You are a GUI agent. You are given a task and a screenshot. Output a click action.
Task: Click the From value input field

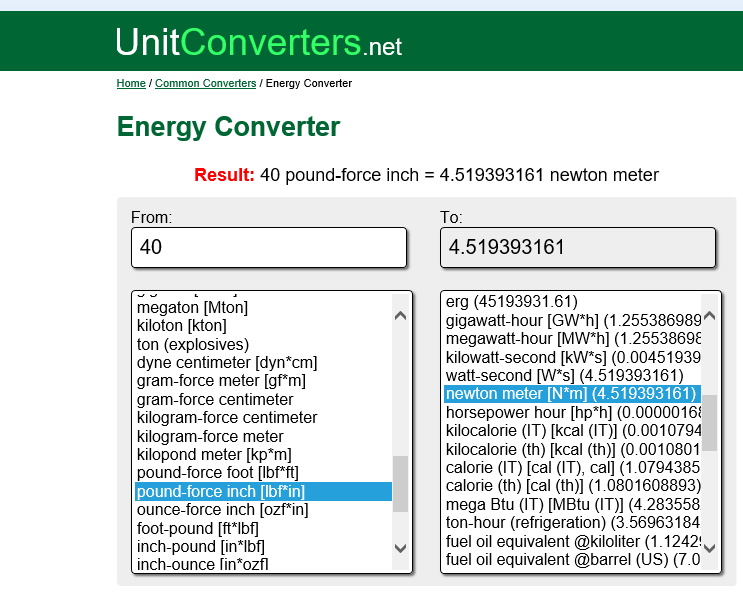pyautogui.click(x=269, y=247)
